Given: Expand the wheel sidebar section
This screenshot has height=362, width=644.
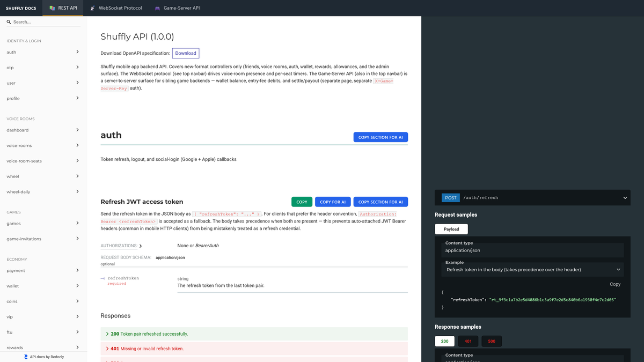Looking at the screenshot, I should 43,176.
